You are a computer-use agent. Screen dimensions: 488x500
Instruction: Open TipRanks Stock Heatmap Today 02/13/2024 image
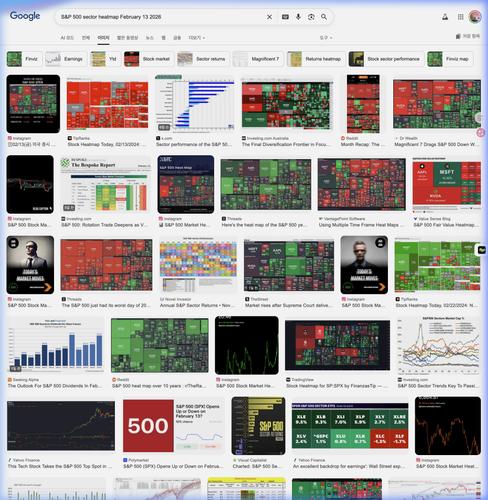pos(107,104)
